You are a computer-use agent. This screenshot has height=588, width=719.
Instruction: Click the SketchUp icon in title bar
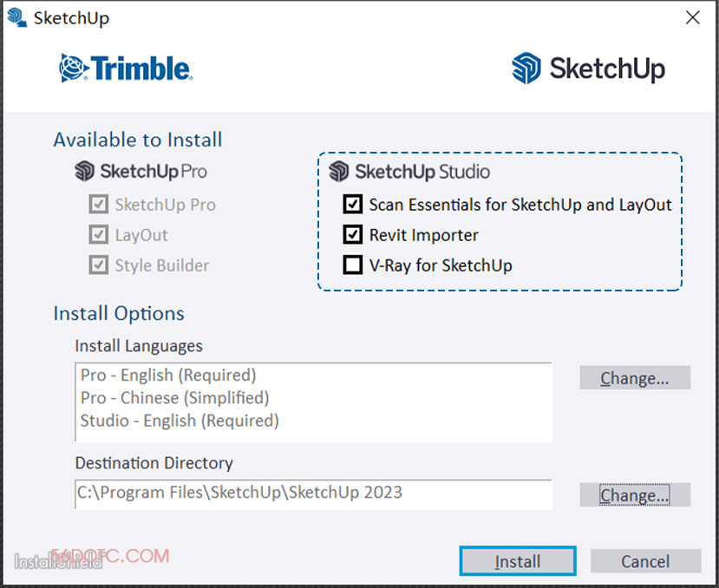[x=16, y=17]
